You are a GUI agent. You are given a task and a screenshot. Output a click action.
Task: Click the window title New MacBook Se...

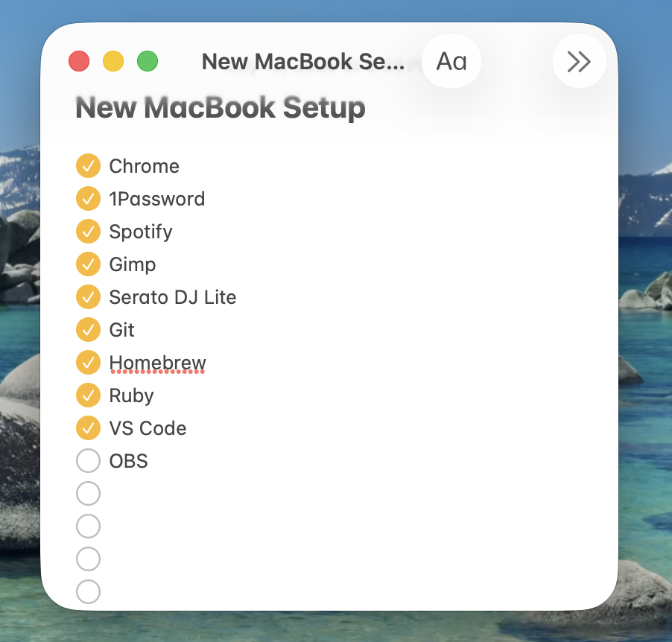coord(303,61)
